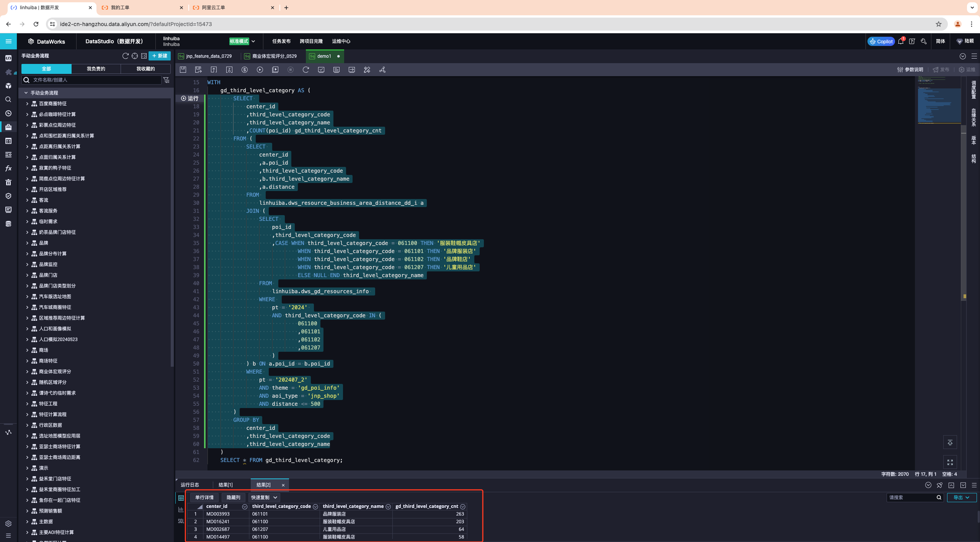This screenshot has width=980, height=542.
Task: Open the 运维中心 menu
Action: tap(341, 41)
